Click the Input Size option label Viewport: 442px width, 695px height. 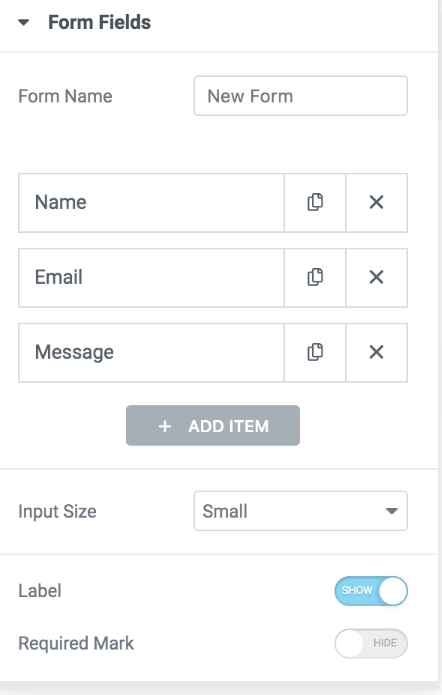click(57, 511)
